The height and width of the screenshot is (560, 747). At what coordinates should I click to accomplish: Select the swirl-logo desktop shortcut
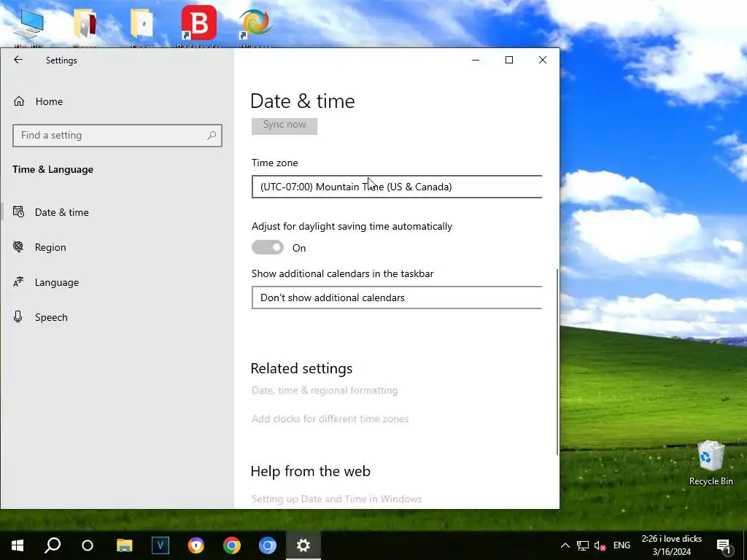pyautogui.click(x=256, y=26)
